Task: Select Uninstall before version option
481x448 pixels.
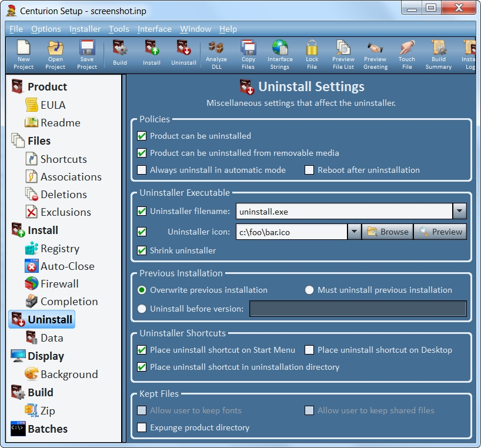Action: (142, 309)
